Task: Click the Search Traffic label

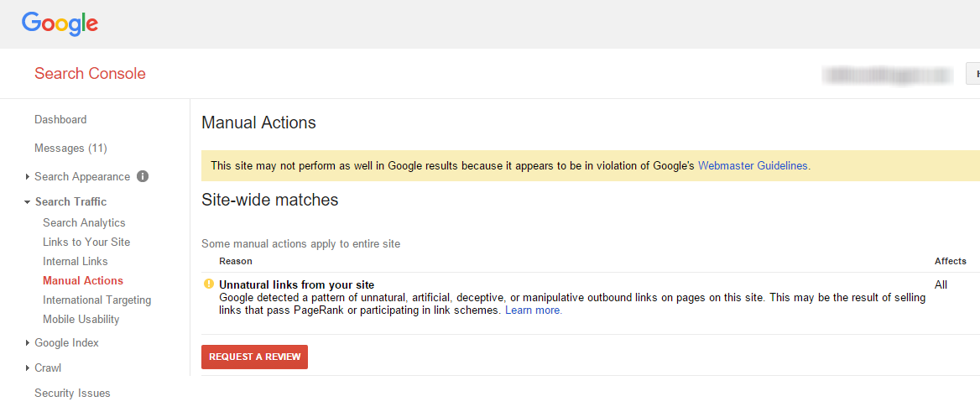Action: pos(70,202)
